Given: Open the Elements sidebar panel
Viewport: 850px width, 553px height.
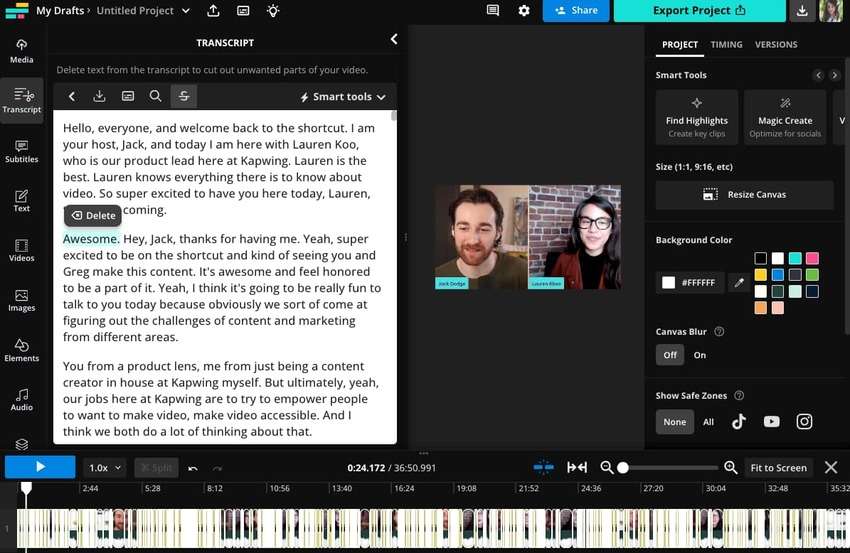Looking at the screenshot, I should point(22,350).
